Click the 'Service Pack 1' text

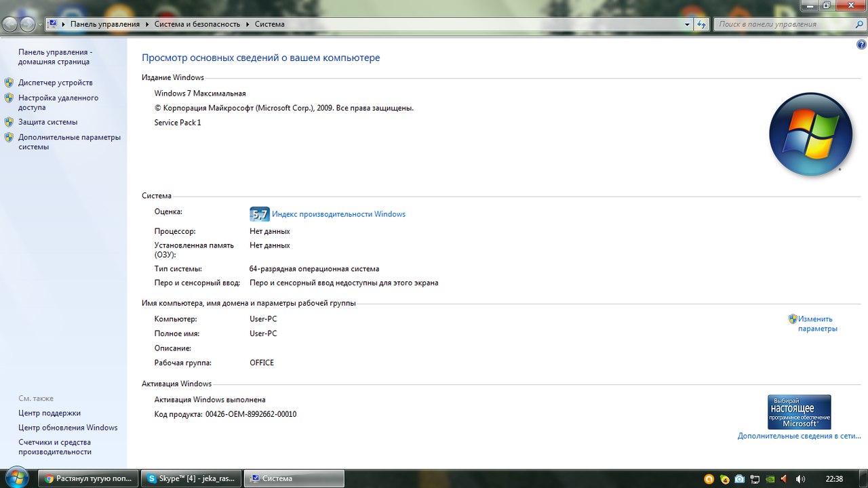[x=178, y=123]
